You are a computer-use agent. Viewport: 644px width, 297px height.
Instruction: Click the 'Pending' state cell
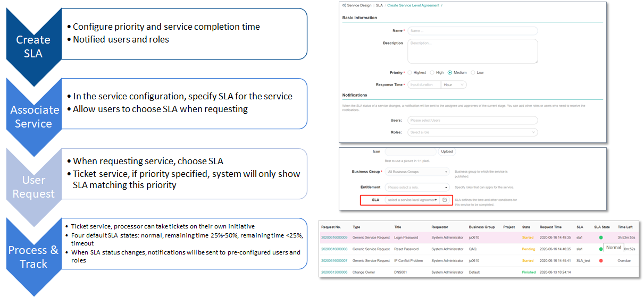pyautogui.click(x=528, y=249)
